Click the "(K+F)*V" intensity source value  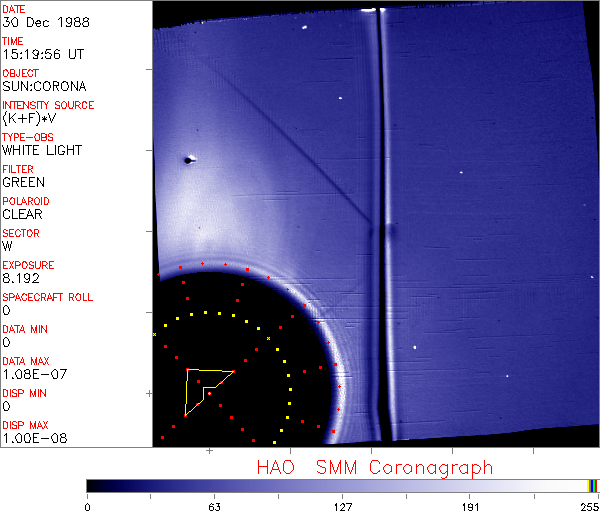(x=34, y=118)
